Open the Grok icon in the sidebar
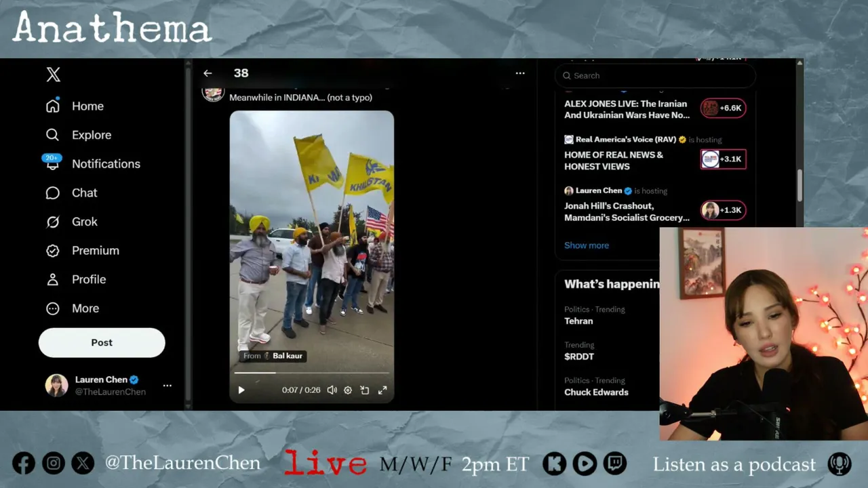Viewport: 868px width, 488px height. click(53, 222)
